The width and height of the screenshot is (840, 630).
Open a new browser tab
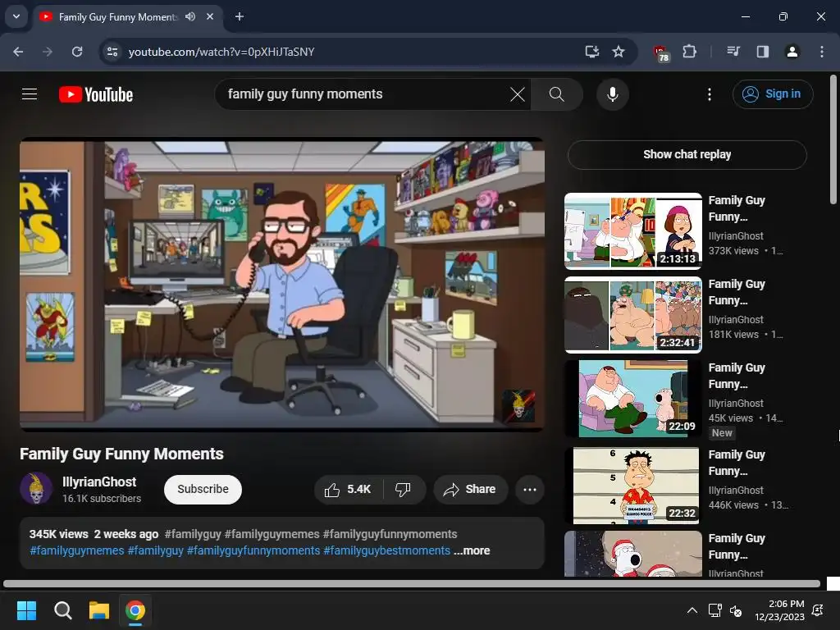(x=240, y=16)
